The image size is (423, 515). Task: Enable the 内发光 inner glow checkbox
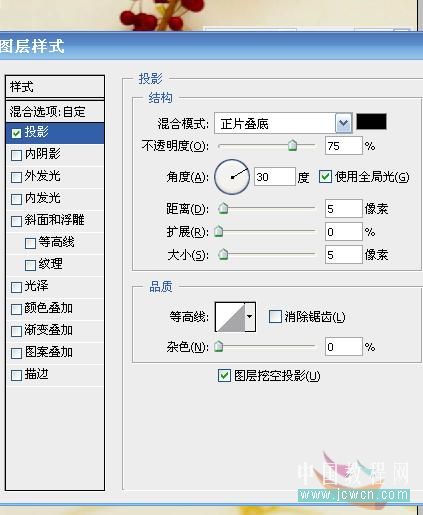coord(16,199)
